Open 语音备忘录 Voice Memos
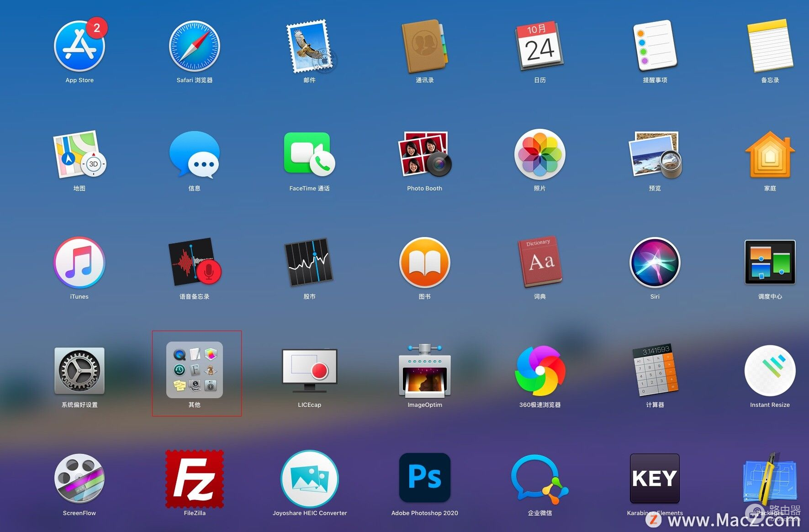Viewport: 809px width, 532px height. tap(195, 263)
